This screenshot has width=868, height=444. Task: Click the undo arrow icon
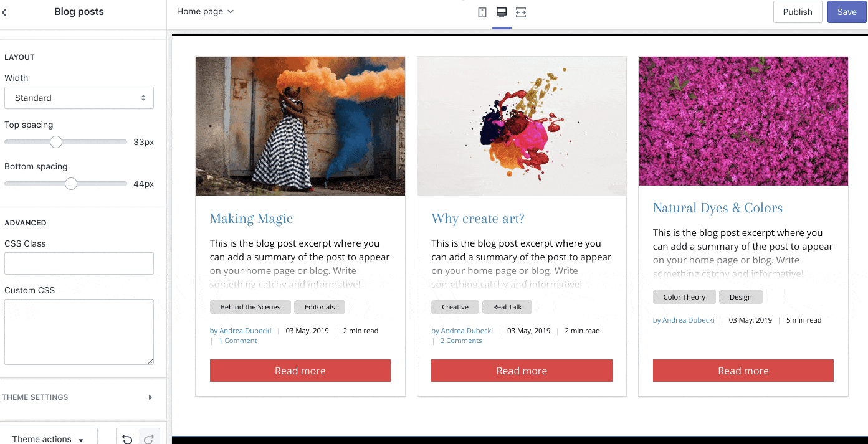pyautogui.click(x=127, y=439)
